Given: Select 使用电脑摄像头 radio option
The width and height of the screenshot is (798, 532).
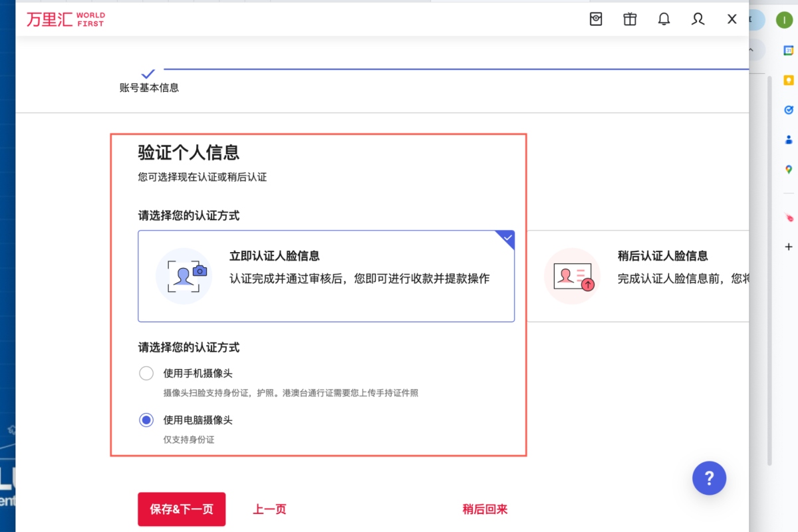Looking at the screenshot, I should [146, 420].
